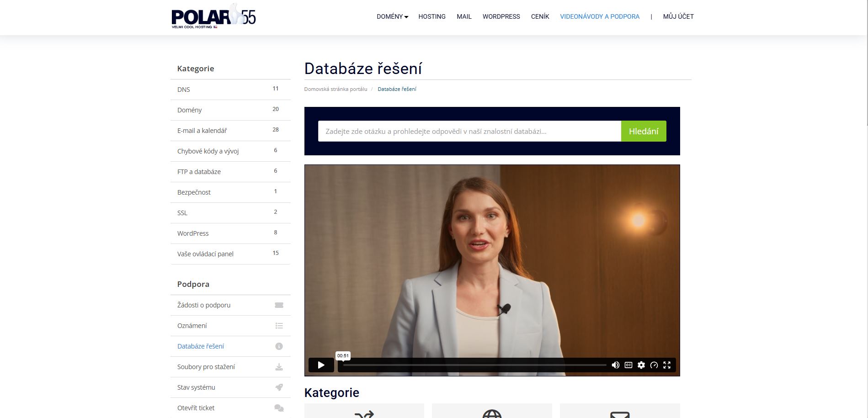Viewport: 868px width, 418px height.
Task: Go to Stav systému
Action: click(230, 387)
